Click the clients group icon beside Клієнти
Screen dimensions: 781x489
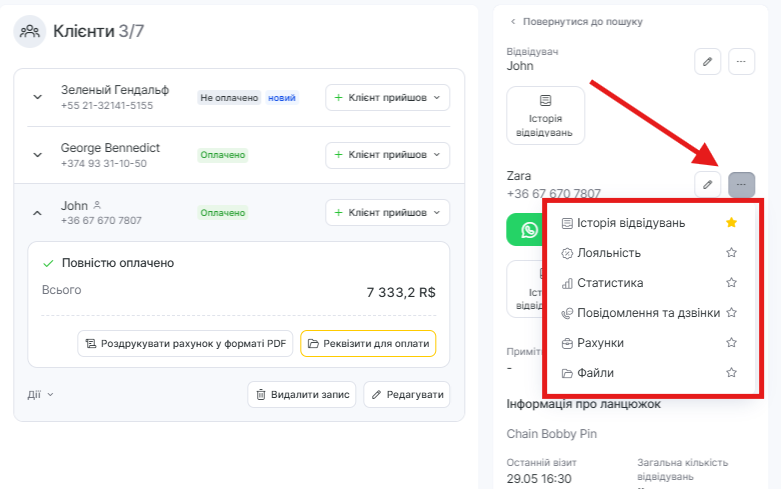click(29, 31)
